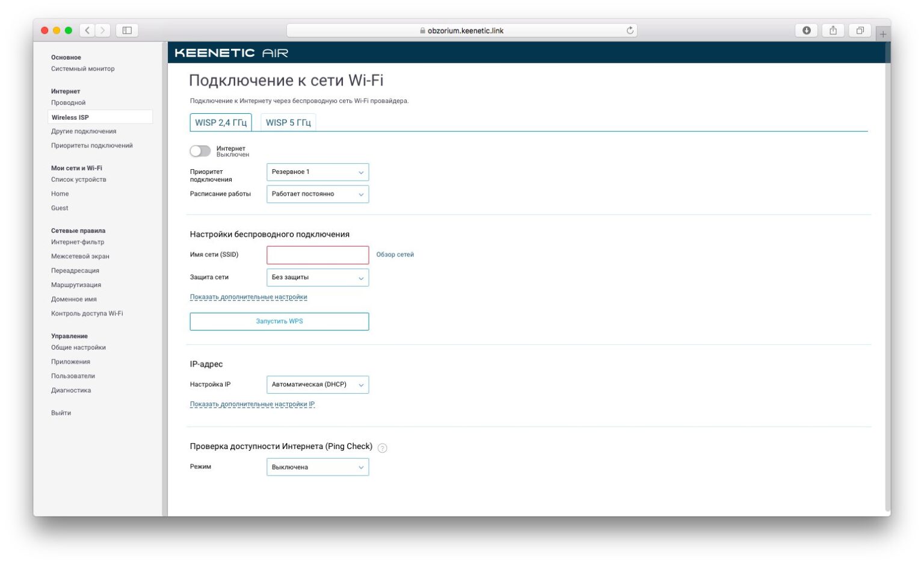Click the Safari address bar
This screenshot has width=924, height=564.
coord(461,30)
